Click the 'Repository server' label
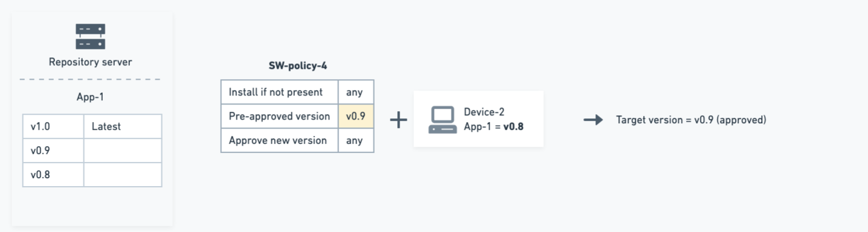 91,62
